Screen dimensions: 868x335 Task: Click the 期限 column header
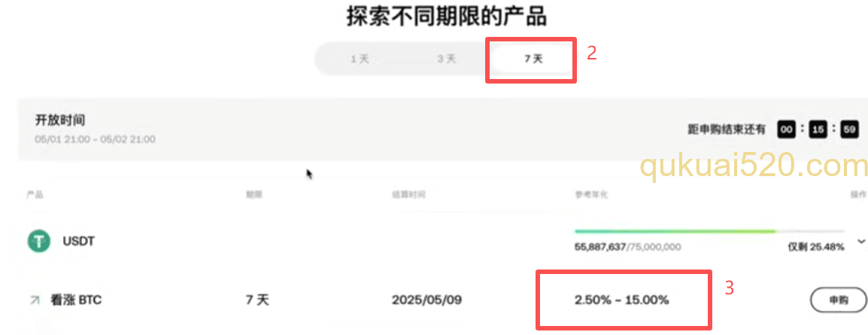click(x=254, y=195)
